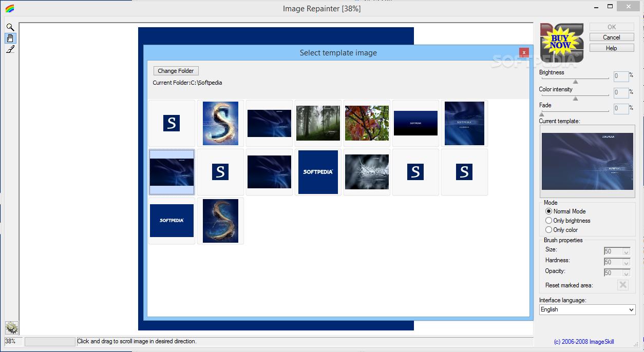
Task: Choose the square blue SOFTPEDIA thumbnail
Action: click(318, 172)
